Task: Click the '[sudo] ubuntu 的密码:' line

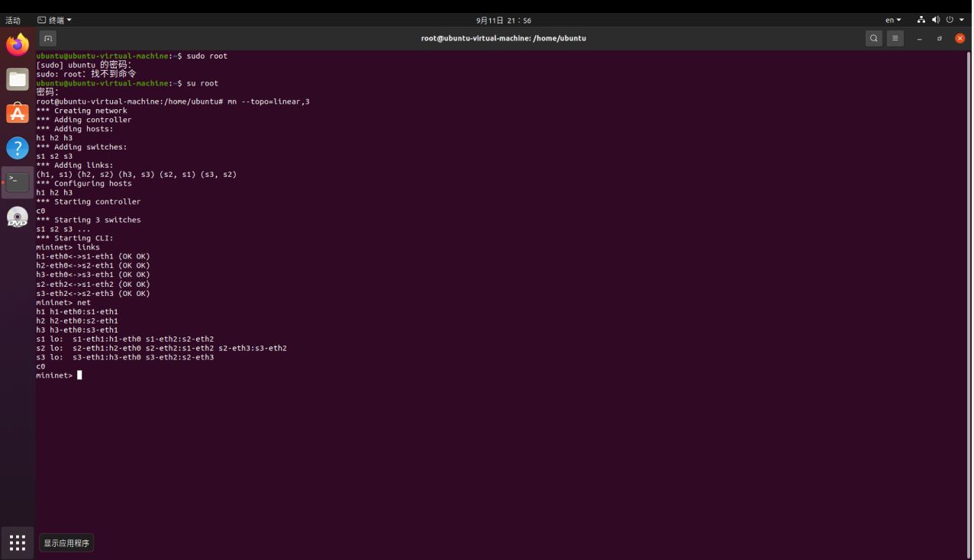Action: click(x=84, y=65)
